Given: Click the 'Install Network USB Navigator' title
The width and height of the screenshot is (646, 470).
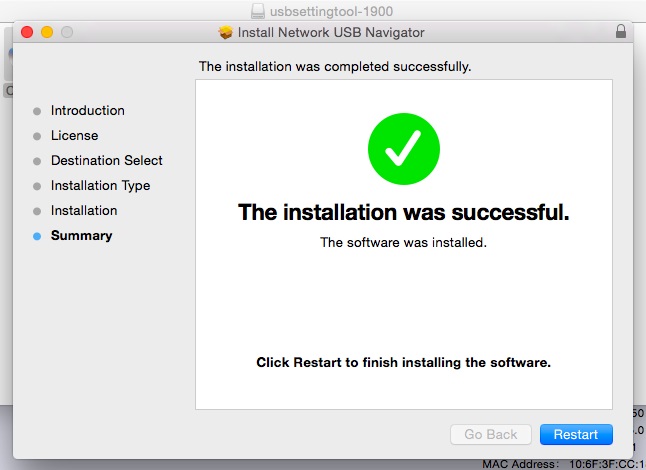Looking at the screenshot, I should [x=331, y=32].
